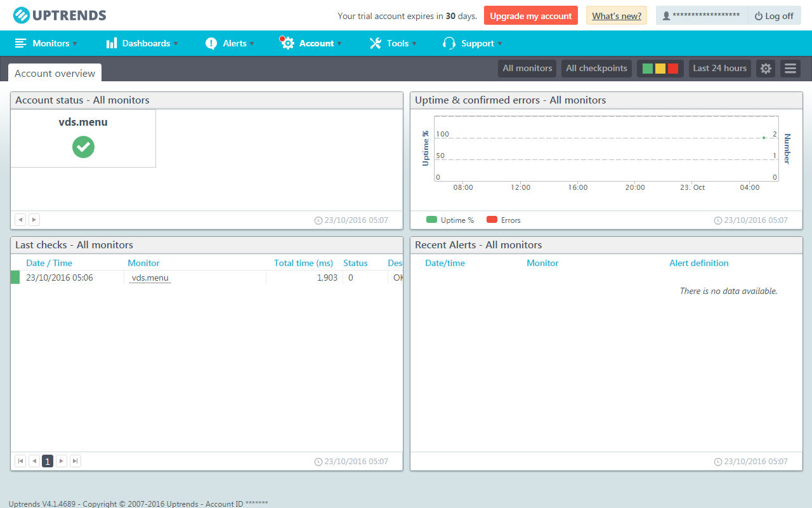Sort Recent Alerts by Date/time
Viewport: 812px width, 508px height.
[445, 263]
